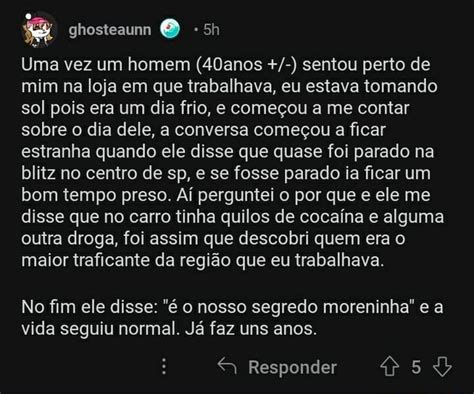
Task: Click the curved reply arrow icon
Action: pos(227,366)
